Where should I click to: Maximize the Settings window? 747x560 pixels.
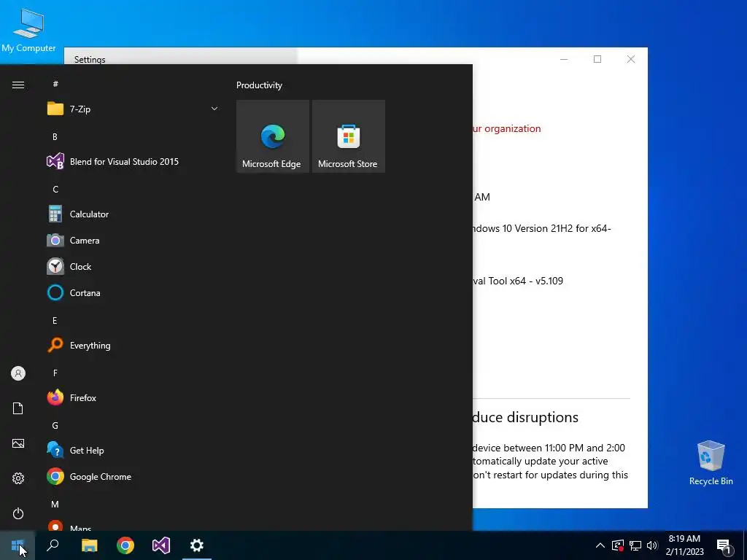pos(597,59)
